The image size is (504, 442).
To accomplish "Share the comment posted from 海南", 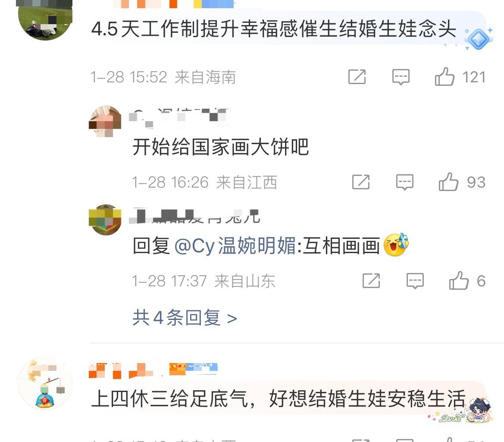I will [357, 77].
